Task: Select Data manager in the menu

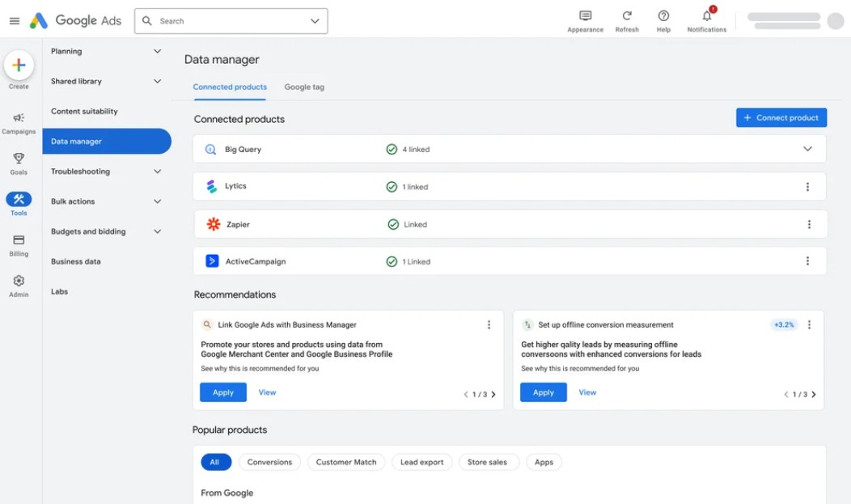Action: tap(107, 141)
